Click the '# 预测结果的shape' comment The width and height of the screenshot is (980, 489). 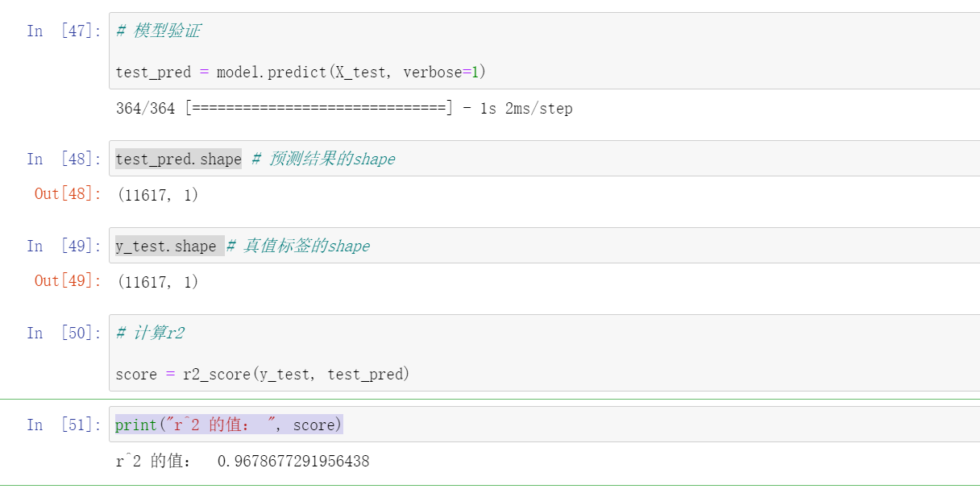tap(323, 160)
